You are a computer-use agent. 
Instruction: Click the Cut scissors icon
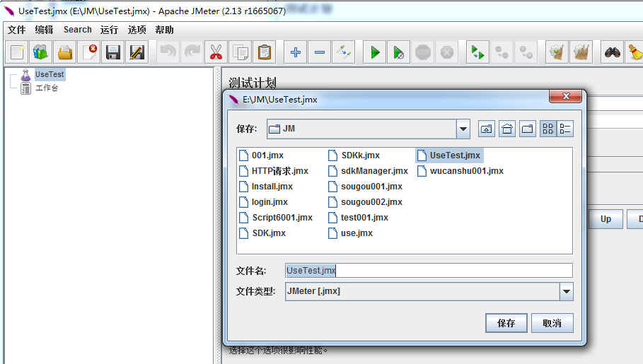pos(216,52)
